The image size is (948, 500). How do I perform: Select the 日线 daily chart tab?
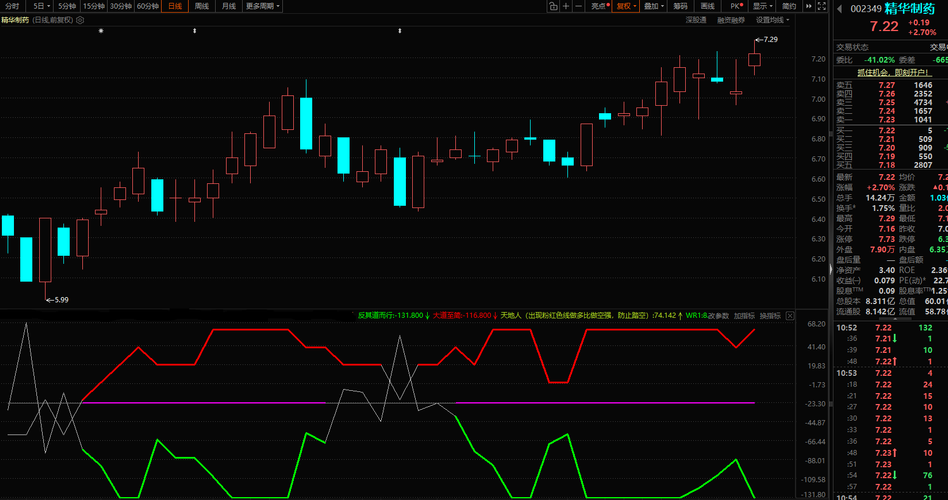(x=175, y=6)
